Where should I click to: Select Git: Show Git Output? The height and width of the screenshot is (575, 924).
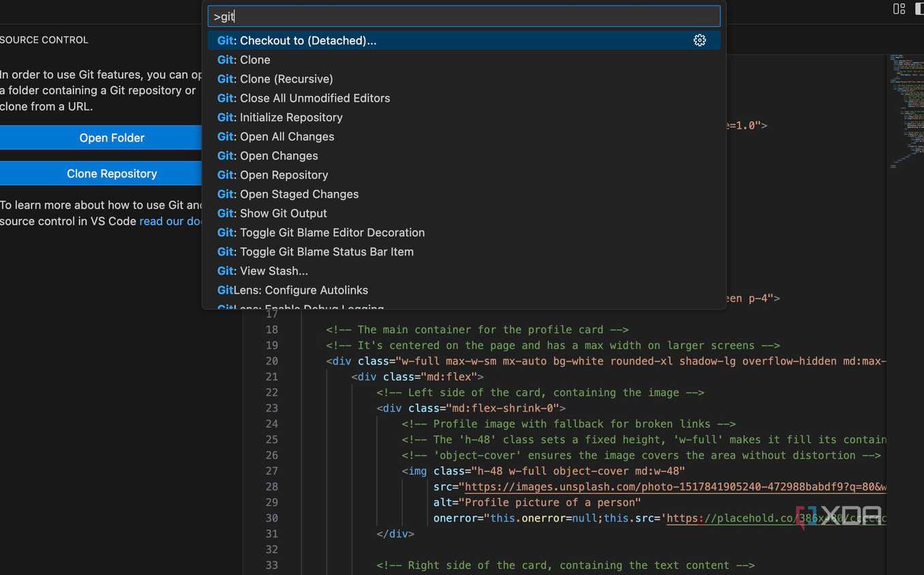(464, 213)
